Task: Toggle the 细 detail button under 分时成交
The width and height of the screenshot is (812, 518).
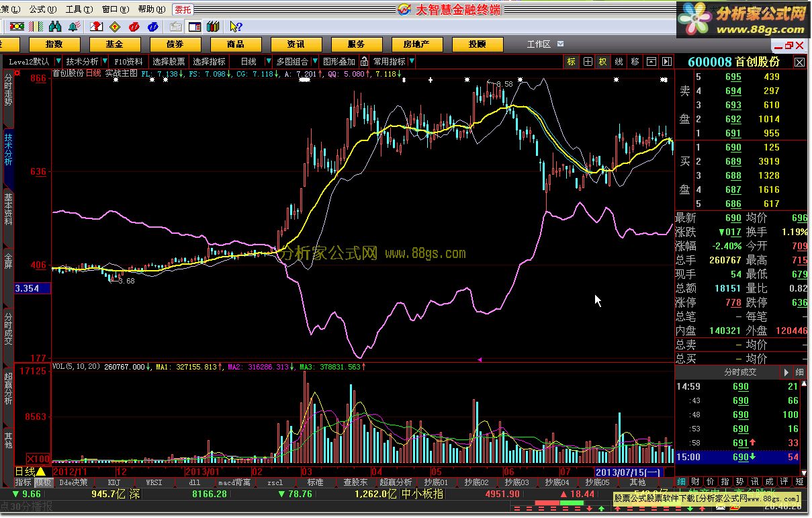Action: [x=800, y=372]
